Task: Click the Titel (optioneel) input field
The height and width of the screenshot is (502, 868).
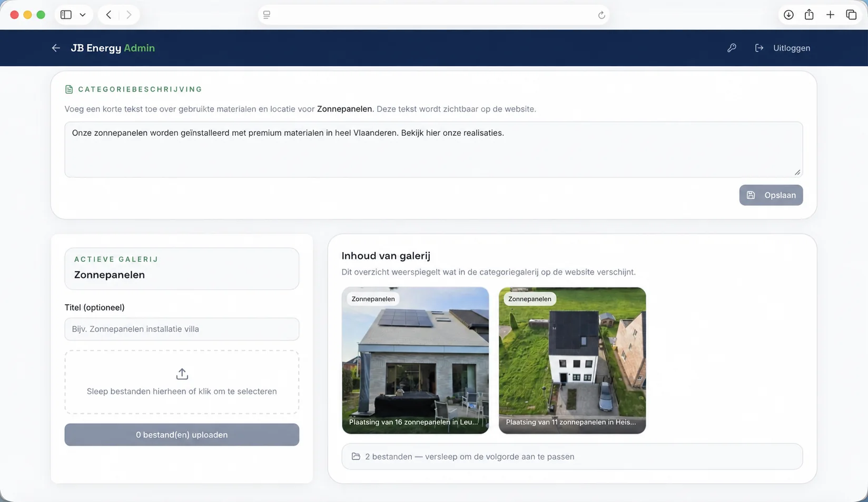Action: coord(182,329)
